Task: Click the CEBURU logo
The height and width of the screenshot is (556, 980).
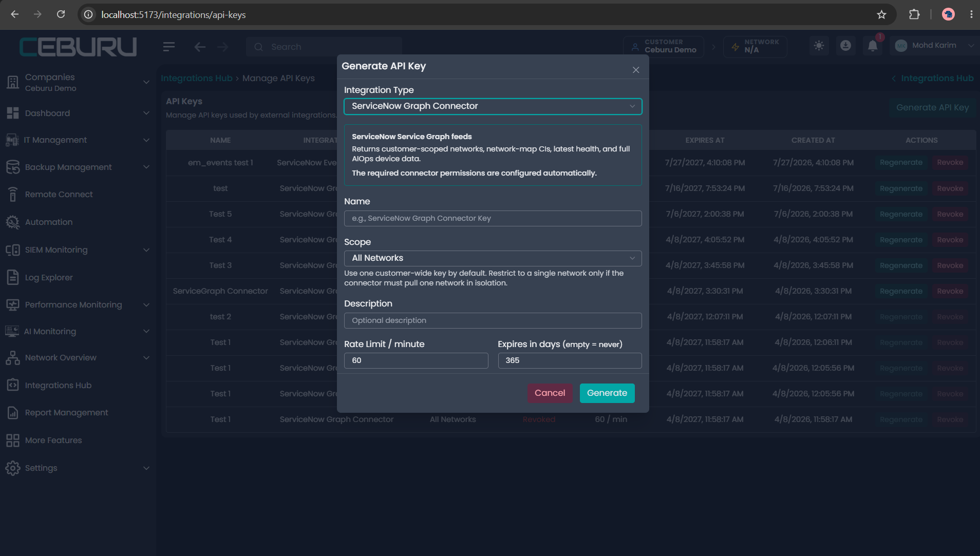Action: [78, 47]
